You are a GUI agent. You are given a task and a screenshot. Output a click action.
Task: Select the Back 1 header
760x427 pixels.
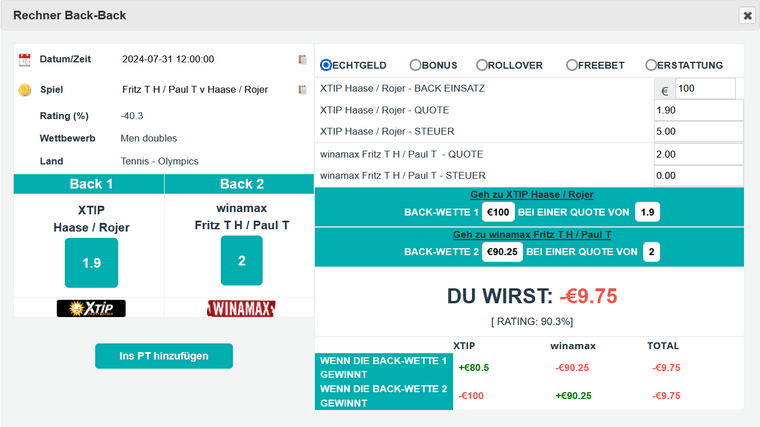(x=91, y=184)
